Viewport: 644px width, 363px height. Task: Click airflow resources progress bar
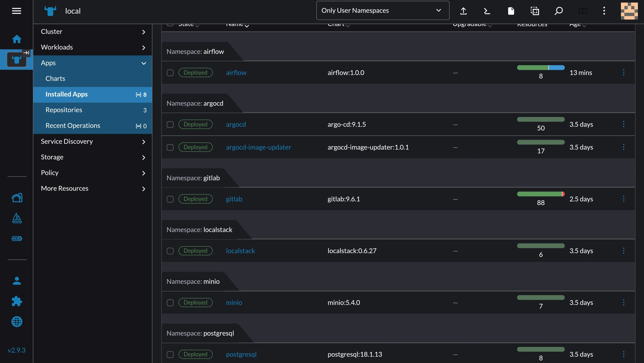point(541,67)
